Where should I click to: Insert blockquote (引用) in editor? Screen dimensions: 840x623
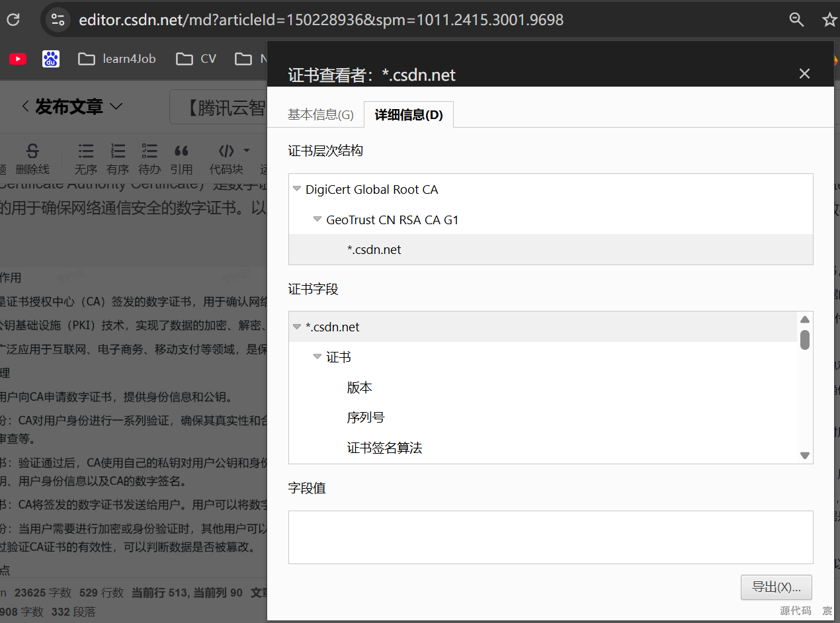181,159
